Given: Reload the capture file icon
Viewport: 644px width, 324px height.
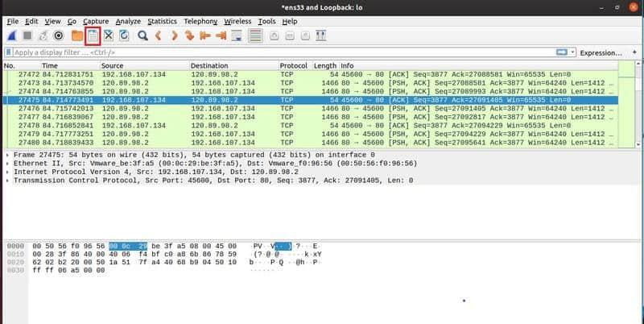Looking at the screenshot, I should [124, 36].
